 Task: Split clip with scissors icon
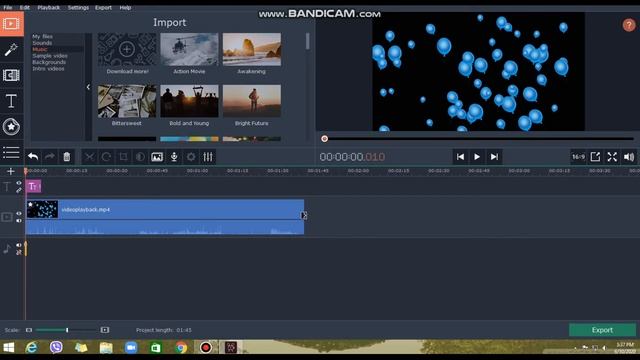(89, 157)
